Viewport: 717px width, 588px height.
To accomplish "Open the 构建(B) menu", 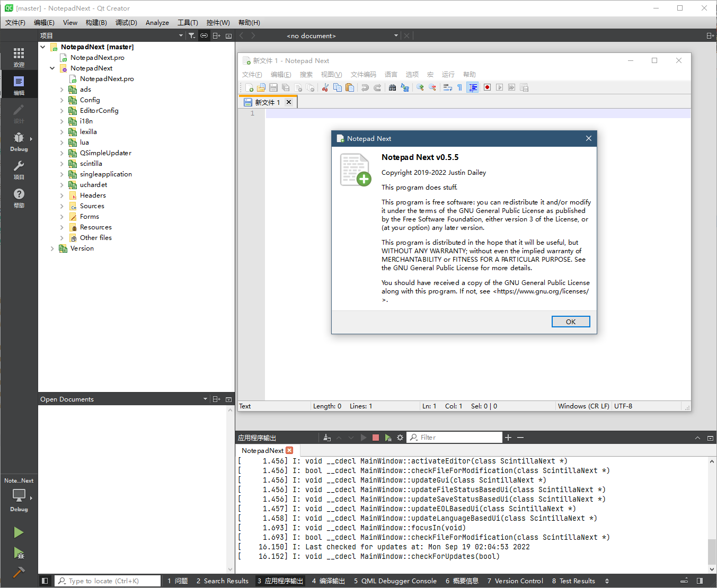I will [x=96, y=22].
